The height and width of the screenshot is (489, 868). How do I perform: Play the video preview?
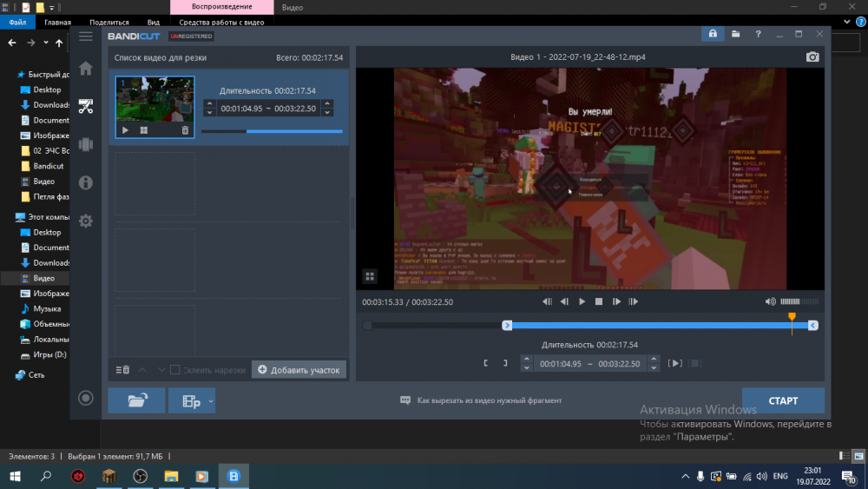pyautogui.click(x=582, y=301)
